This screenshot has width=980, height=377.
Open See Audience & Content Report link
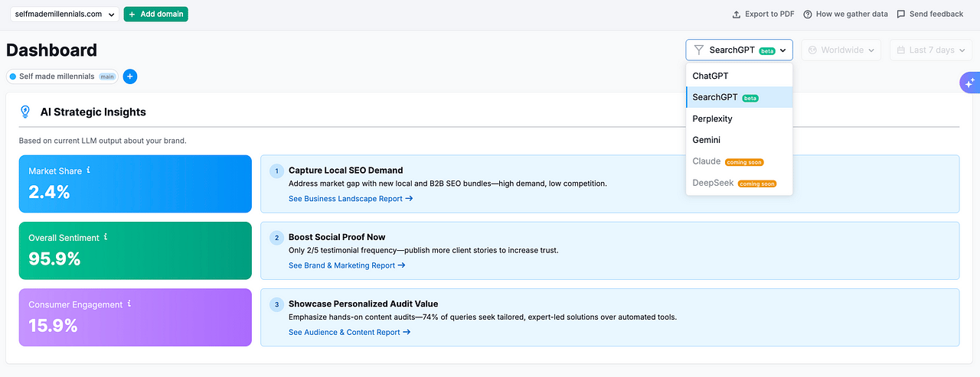click(349, 332)
